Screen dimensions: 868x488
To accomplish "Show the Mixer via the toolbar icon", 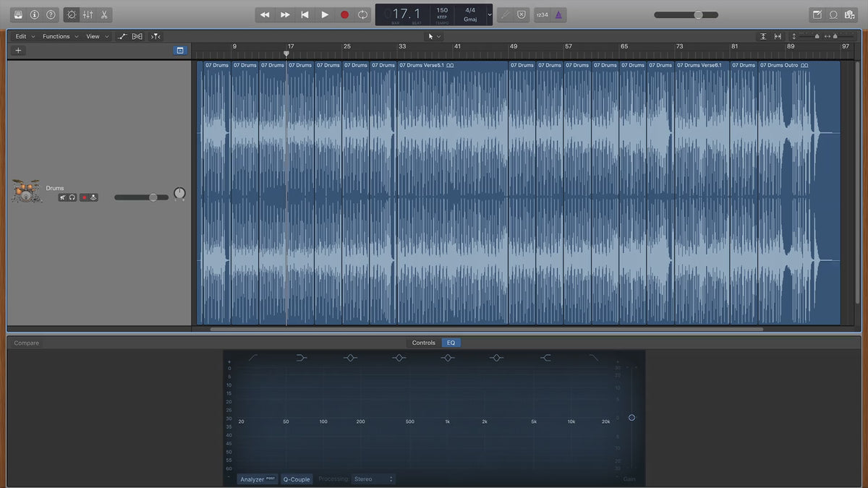I will [x=88, y=14].
